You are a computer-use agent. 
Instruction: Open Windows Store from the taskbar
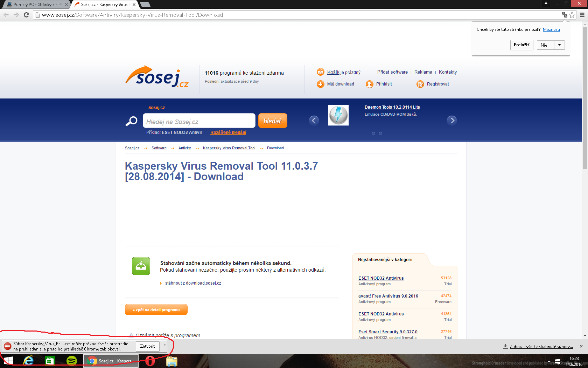coord(50,361)
